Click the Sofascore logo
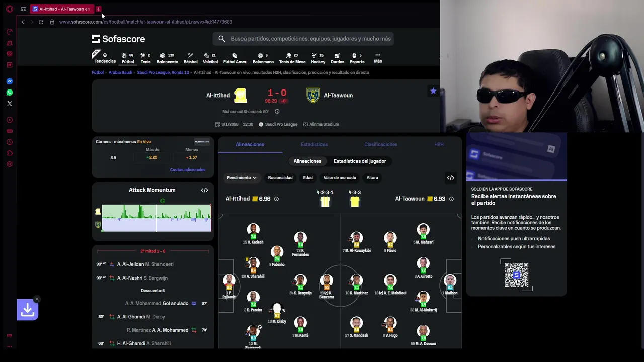The image size is (644, 362). [118, 39]
